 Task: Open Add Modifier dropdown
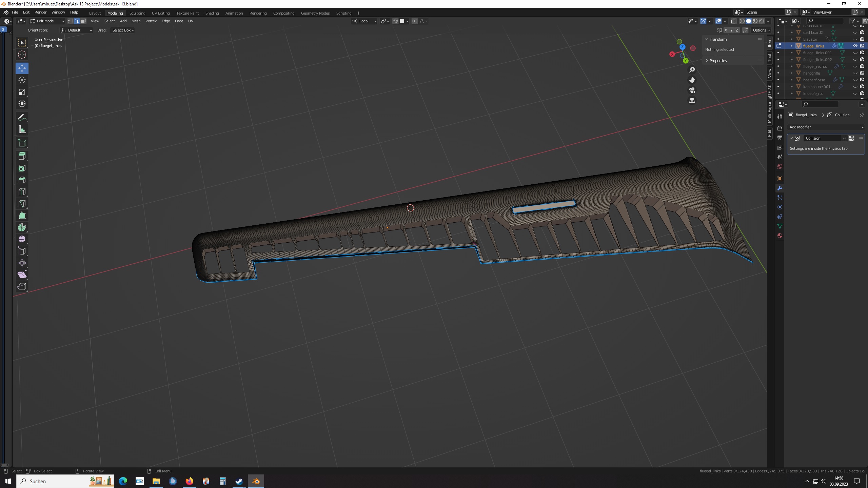826,127
